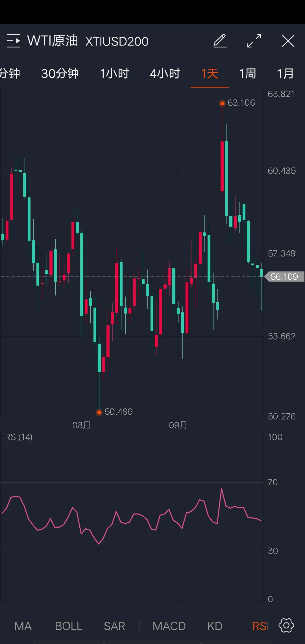The image size is (305, 644).
Task: Close the WTI crude oil chart
Action: click(x=288, y=41)
